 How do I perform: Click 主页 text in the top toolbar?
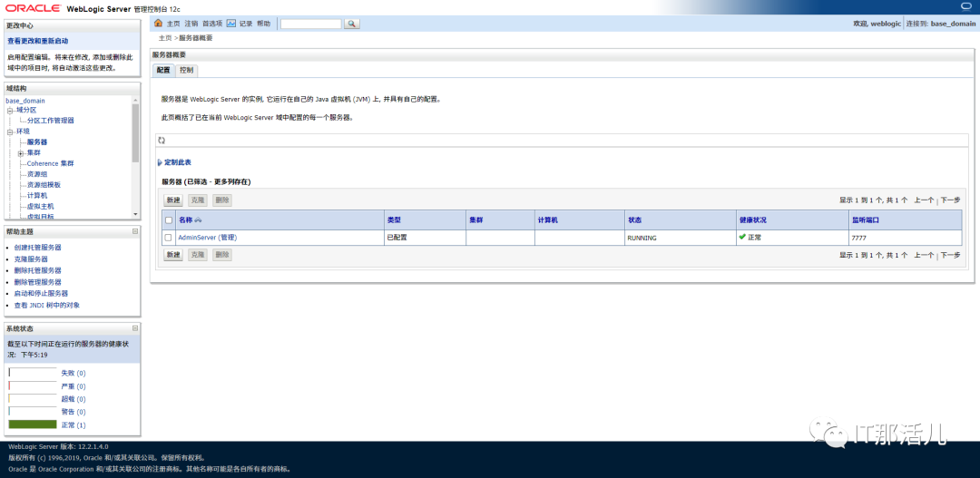point(173,24)
